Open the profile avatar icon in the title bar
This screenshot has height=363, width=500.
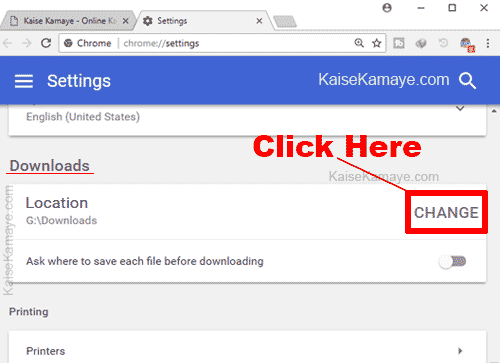387,8
